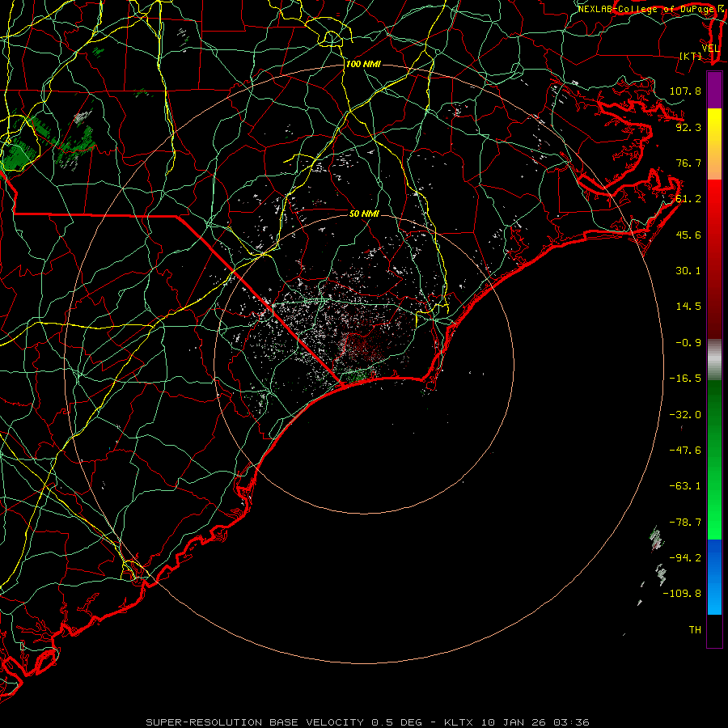728x728 pixels.
Task: Select the 14.5 scale value
Action: click(688, 307)
